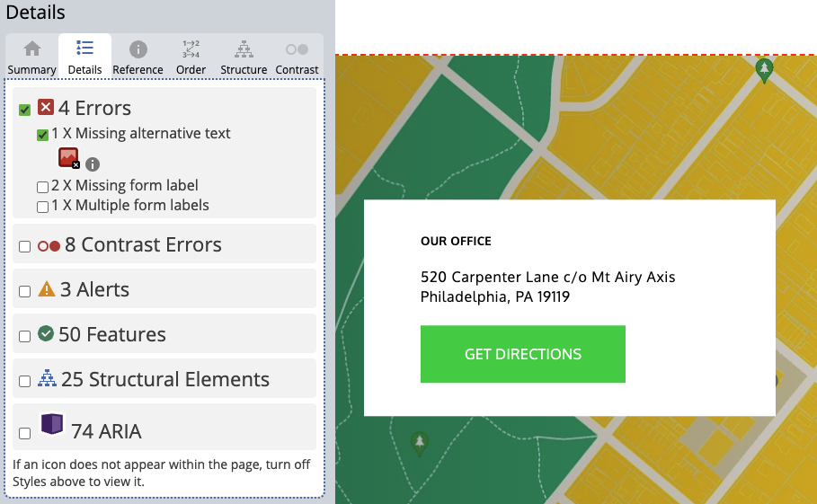Click the purple ARIA cube icon

click(x=52, y=424)
